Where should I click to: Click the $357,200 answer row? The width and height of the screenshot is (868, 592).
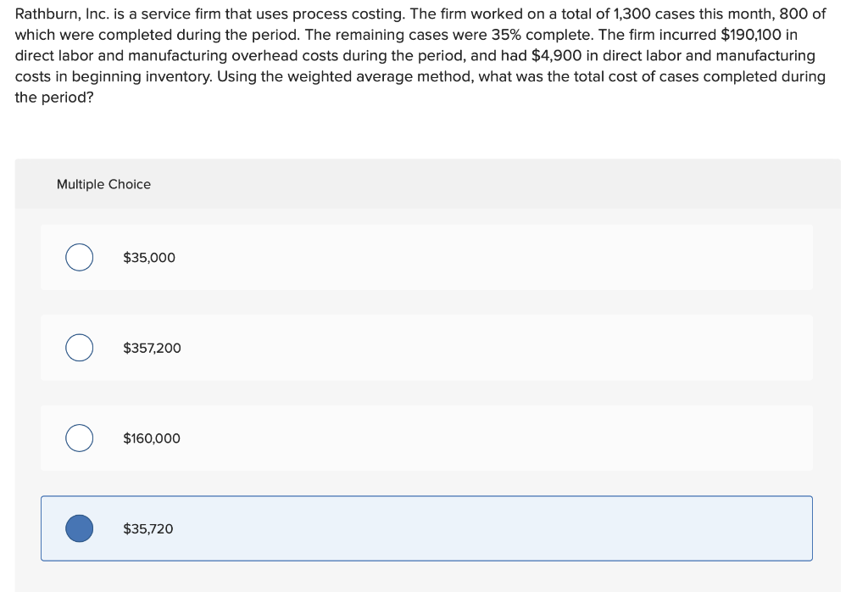pos(426,347)
